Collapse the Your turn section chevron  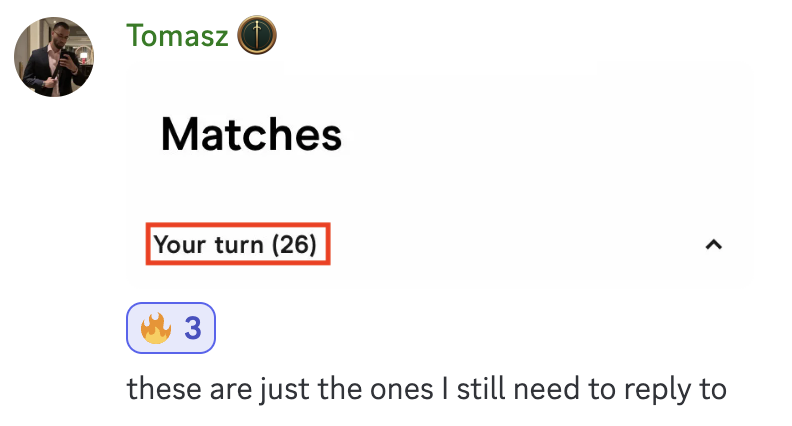pos(713,245)
